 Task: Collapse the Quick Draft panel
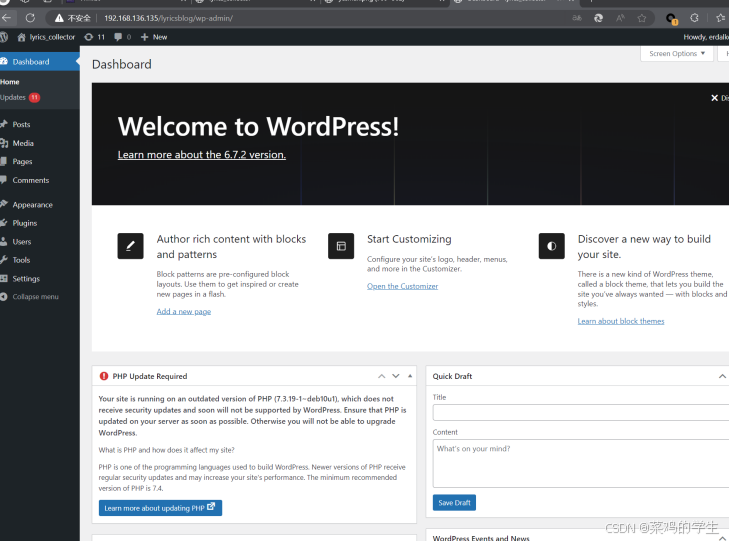pyautogui.click(x=722, y=376)
